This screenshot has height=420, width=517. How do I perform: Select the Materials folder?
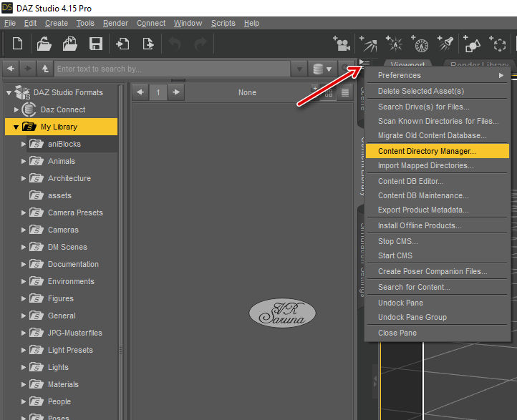63,384
